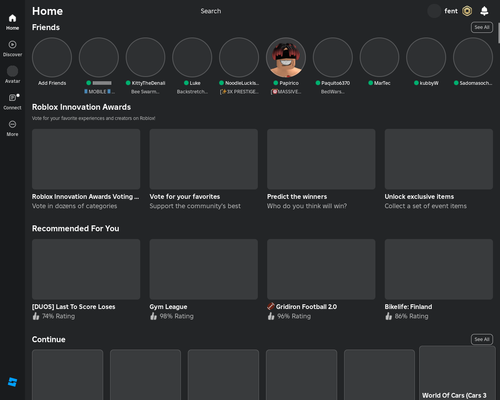Click Bee Swarm status under KittyTheDenali
500x400 pixels.
pos(145,92)
